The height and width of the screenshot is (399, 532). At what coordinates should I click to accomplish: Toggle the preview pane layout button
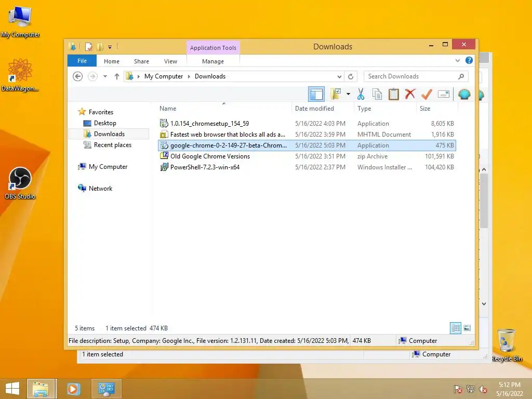316,94
